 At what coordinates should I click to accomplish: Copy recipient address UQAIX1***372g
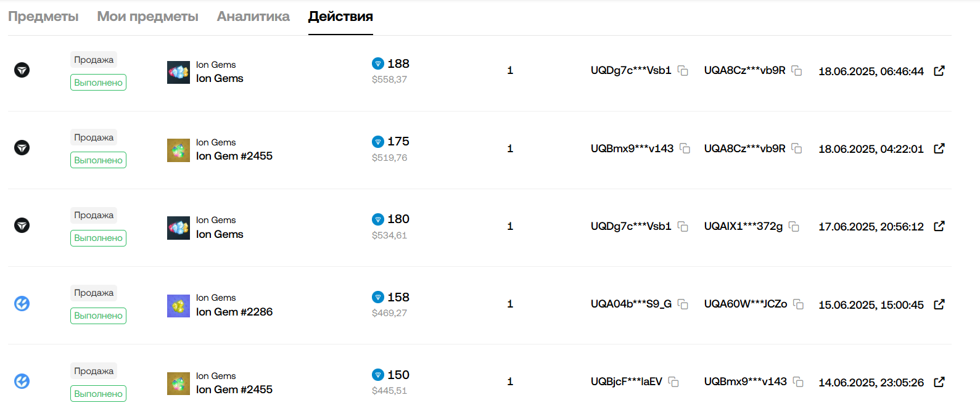coord(794,227)
